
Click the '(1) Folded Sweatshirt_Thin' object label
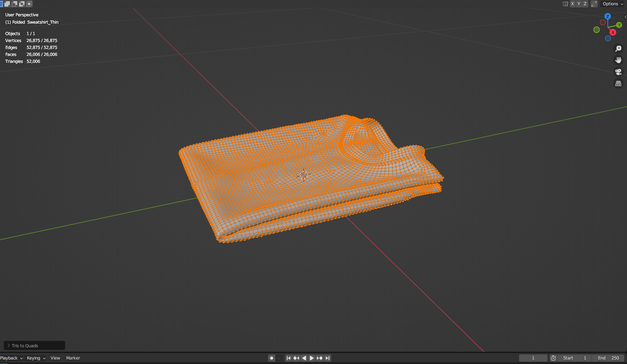click(32, 22)
